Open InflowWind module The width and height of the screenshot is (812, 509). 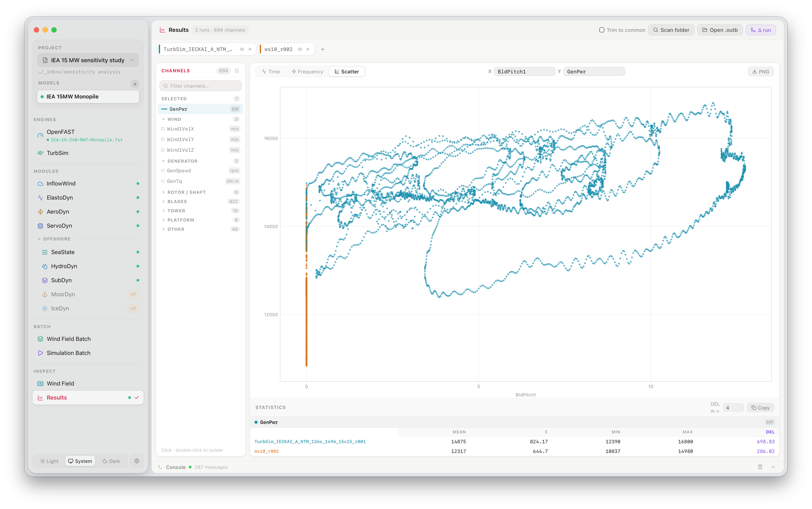(88, 184)
